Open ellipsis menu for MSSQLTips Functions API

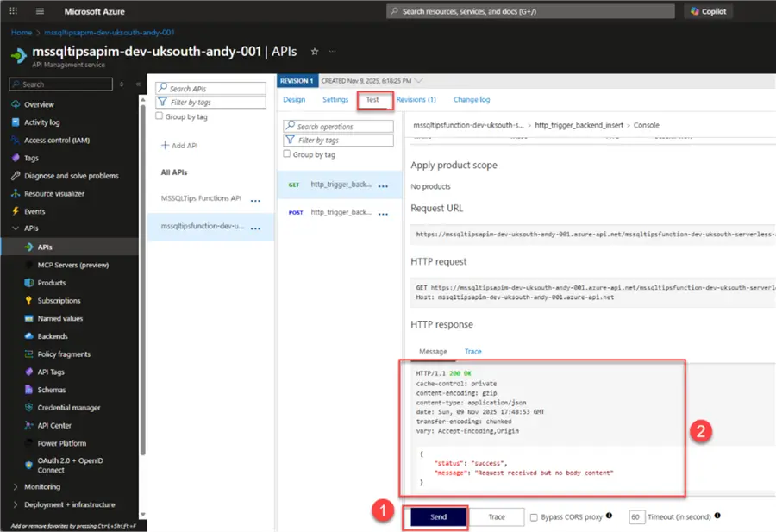click(x=255, y=200)
